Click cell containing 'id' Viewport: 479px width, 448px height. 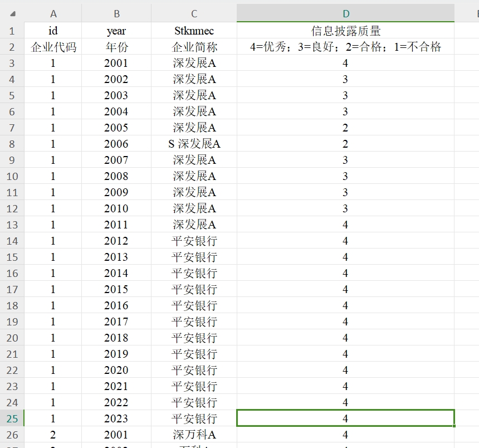point(53,31)
